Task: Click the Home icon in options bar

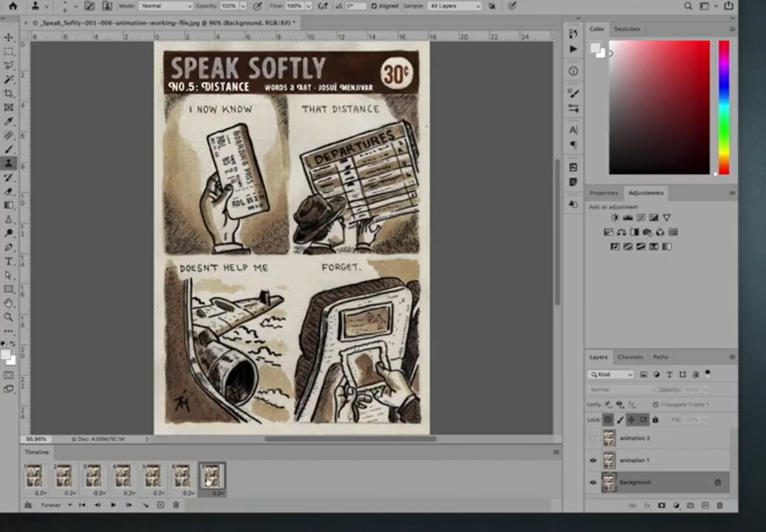Action: 13,6
